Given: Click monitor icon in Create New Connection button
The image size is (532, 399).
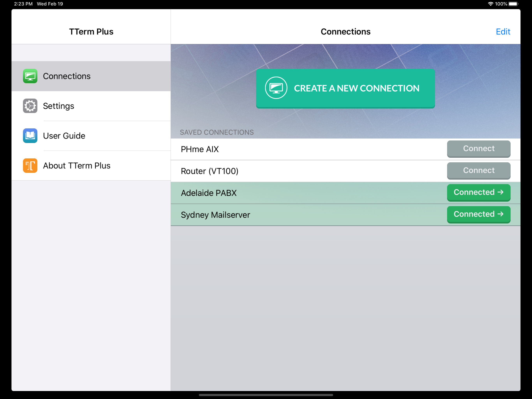Looking at the screenshot, I should coord(276,88).
